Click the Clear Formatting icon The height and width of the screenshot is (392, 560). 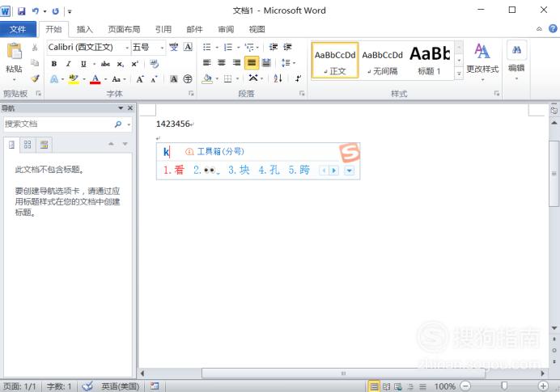click(155, 64)
